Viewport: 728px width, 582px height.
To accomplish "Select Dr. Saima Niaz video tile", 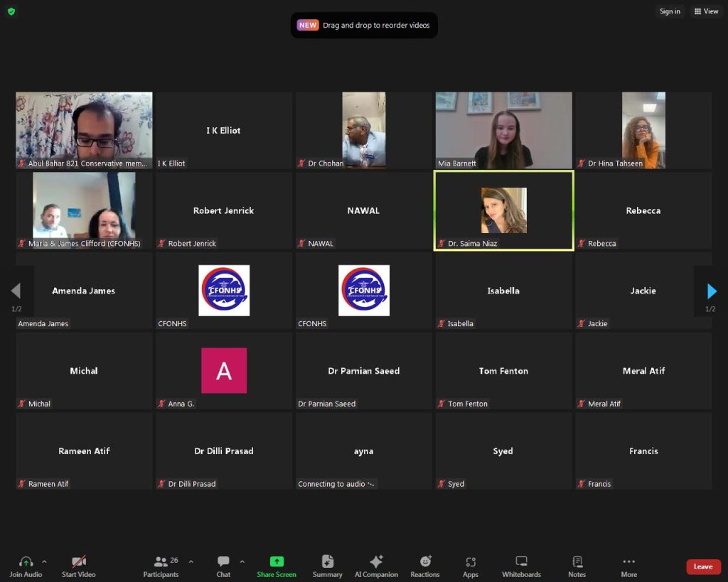I will [503, 211].
